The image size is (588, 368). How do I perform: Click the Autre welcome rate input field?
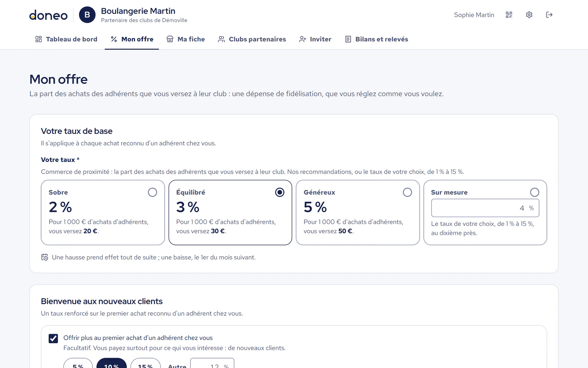(x=212, y=363)
